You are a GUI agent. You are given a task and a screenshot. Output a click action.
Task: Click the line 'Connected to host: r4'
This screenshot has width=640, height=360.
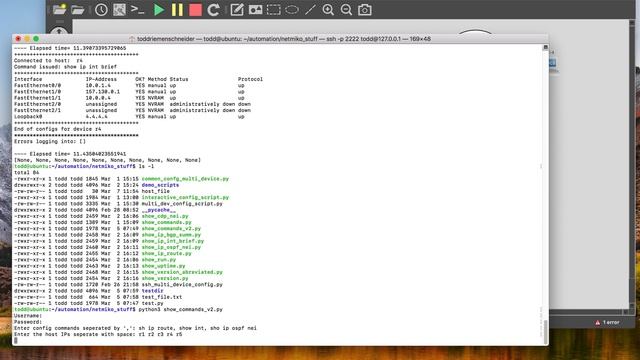click(49, 60)
